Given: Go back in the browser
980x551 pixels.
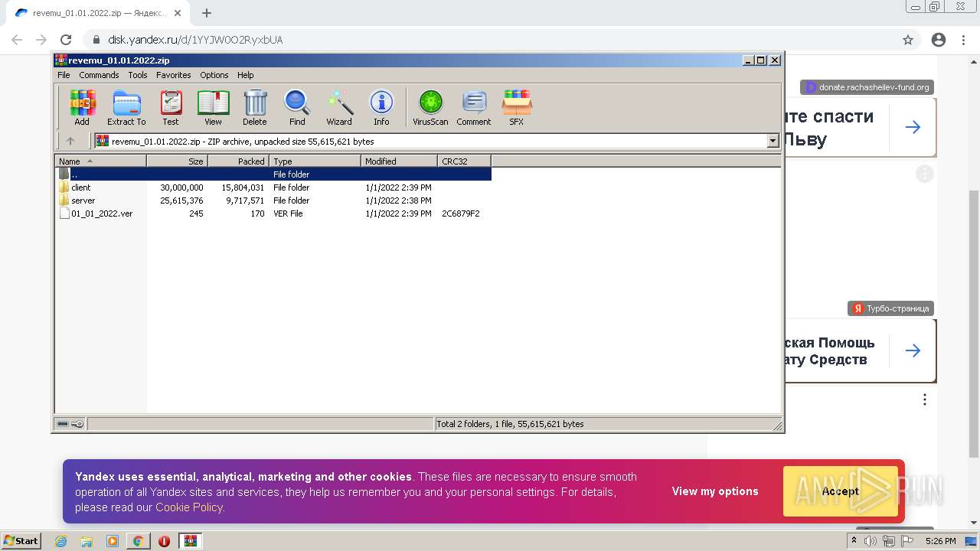Looking at the screenshot, I should 17,40.
